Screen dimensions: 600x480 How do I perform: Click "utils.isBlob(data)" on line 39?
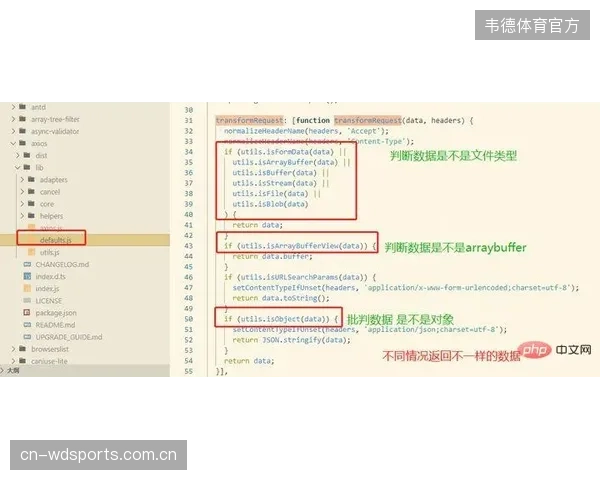(270, 204)
